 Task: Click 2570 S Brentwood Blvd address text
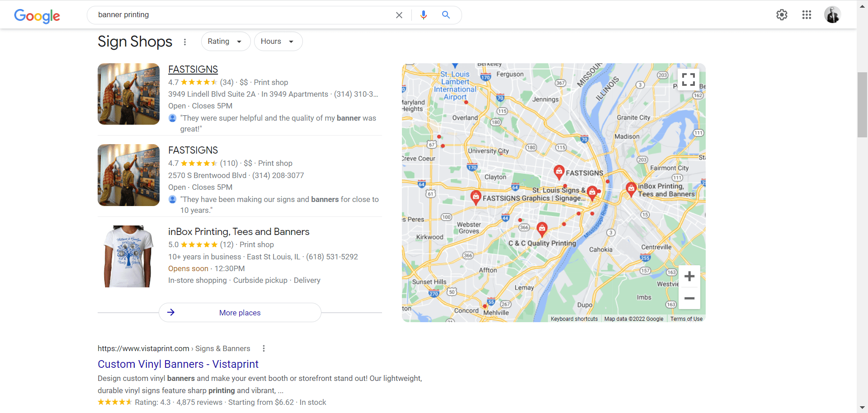[207, 175]
